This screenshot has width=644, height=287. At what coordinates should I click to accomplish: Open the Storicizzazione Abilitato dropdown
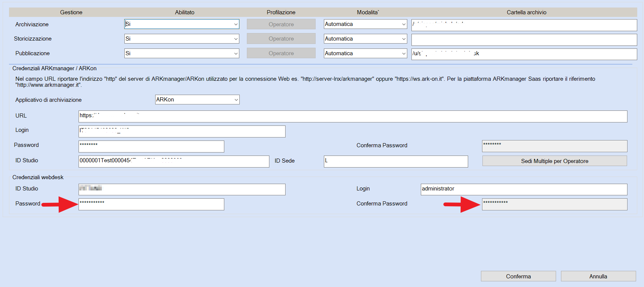coord(181,39)
